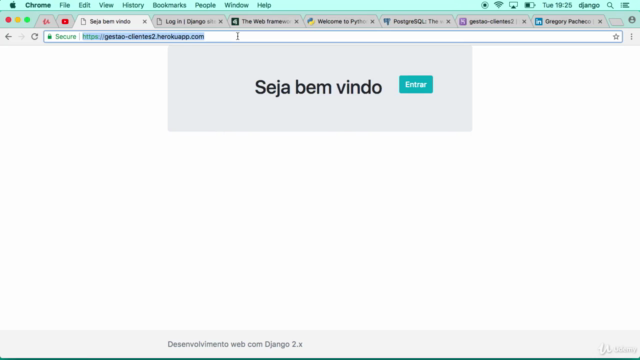Open the Apple menu
The width and height of the screenshot is (640, 360).
click(13, 5)
